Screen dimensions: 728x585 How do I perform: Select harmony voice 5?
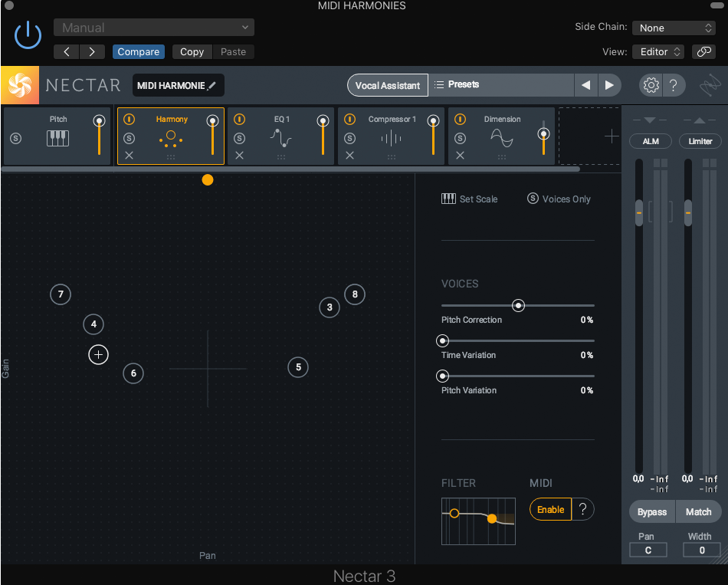(298, 367)
